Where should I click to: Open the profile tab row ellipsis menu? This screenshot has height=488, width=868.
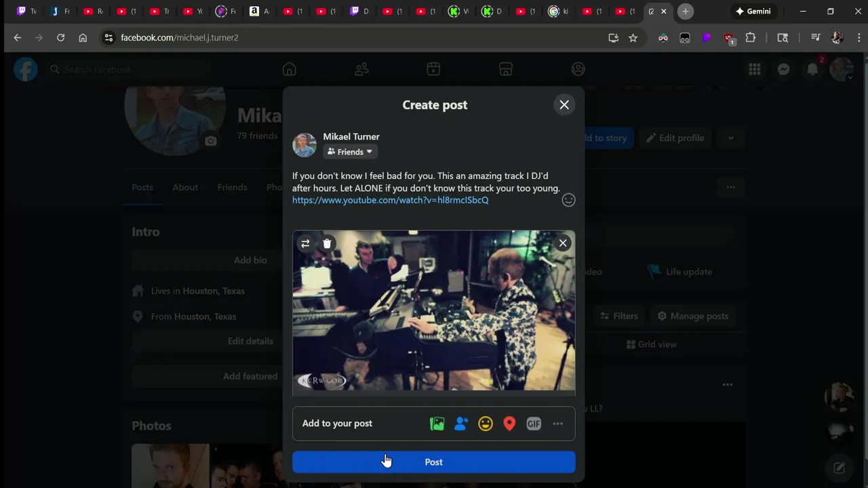tap(730, 187)
